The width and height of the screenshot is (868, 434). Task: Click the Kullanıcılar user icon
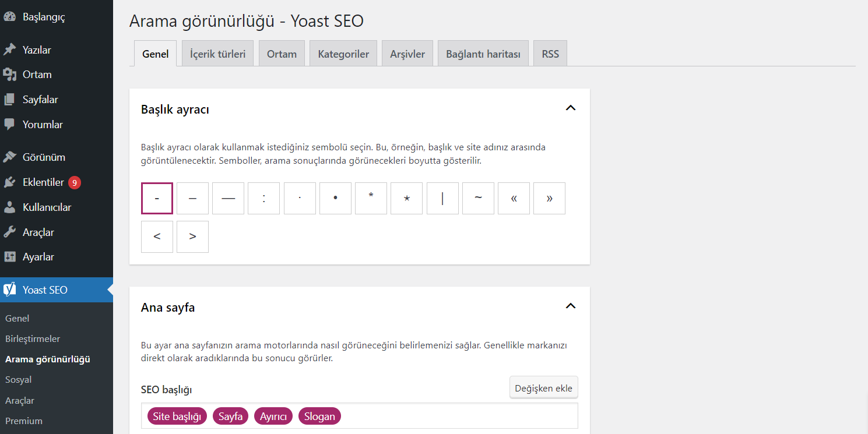tap(9, 207)
